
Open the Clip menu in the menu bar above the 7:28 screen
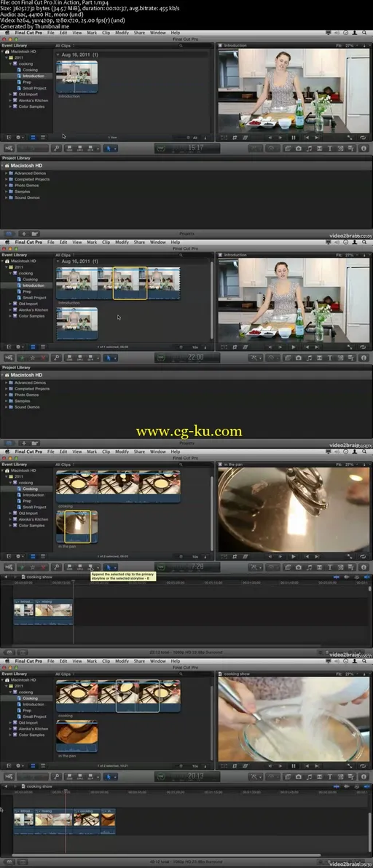pos(106,451)
